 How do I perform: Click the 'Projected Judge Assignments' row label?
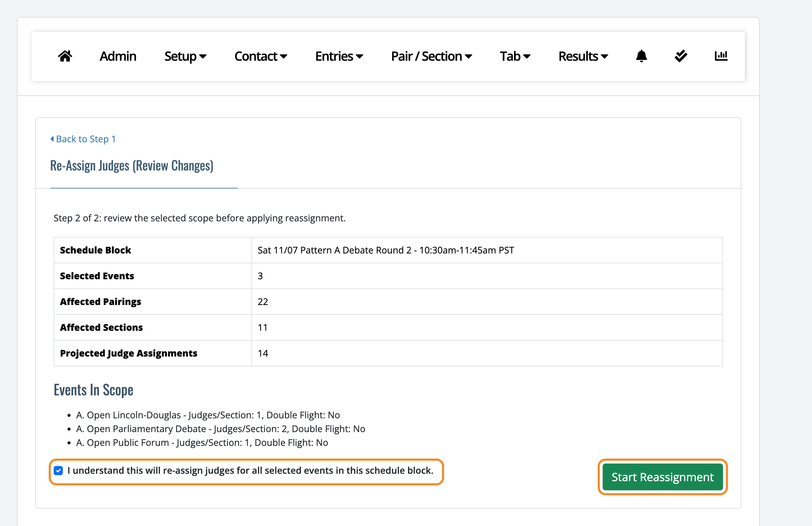pos(129,353)
